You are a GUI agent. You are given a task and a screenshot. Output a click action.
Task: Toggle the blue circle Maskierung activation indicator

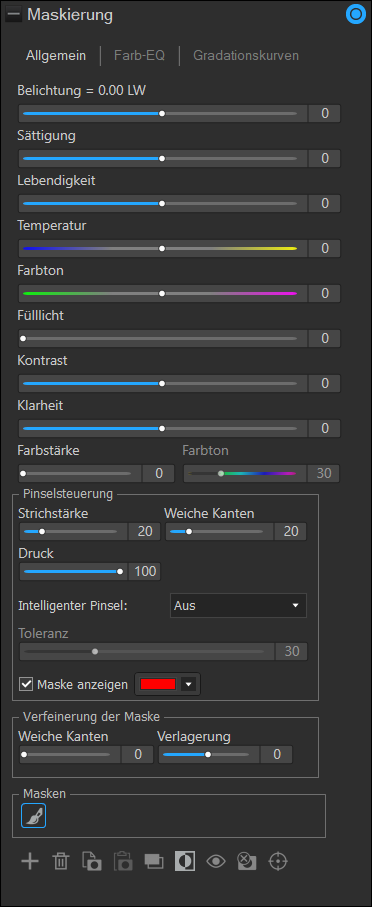click(x=354, y=15)
